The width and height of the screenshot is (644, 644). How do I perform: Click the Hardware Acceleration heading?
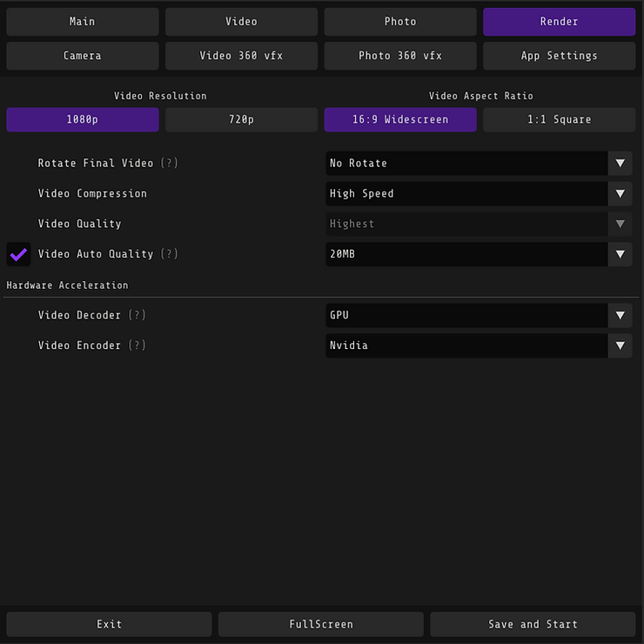click(67, 285)
